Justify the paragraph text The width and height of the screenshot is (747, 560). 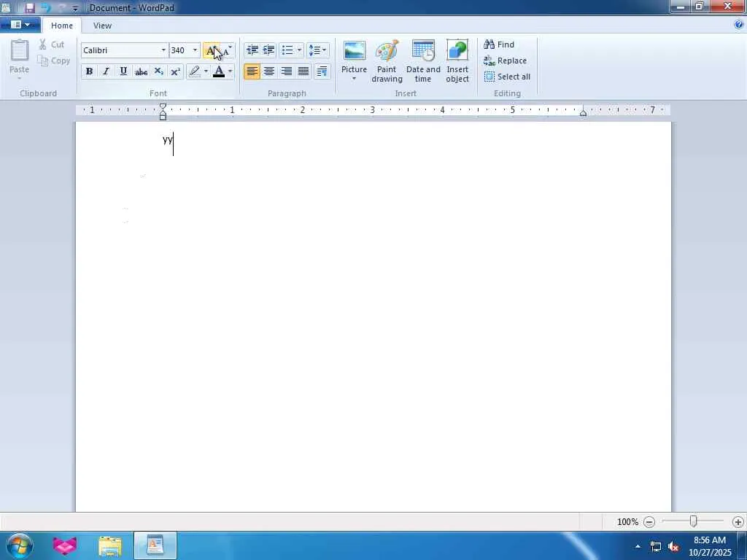[303, 71]
